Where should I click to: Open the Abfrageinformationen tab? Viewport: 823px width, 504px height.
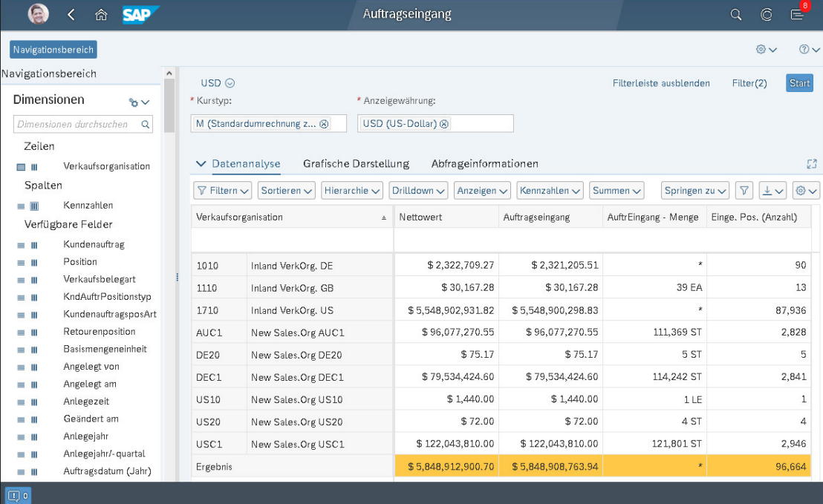[484, 163]
